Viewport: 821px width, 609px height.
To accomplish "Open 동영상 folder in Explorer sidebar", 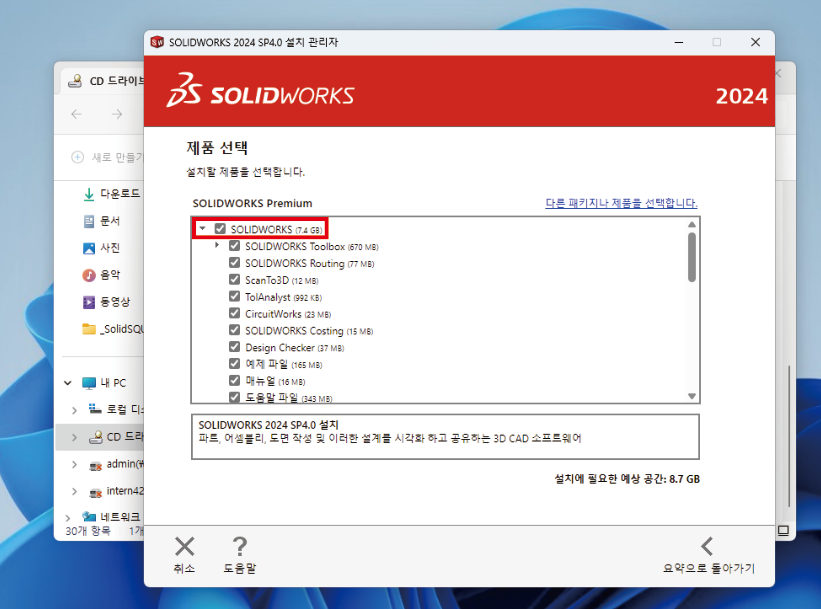I will pos(107,302).
